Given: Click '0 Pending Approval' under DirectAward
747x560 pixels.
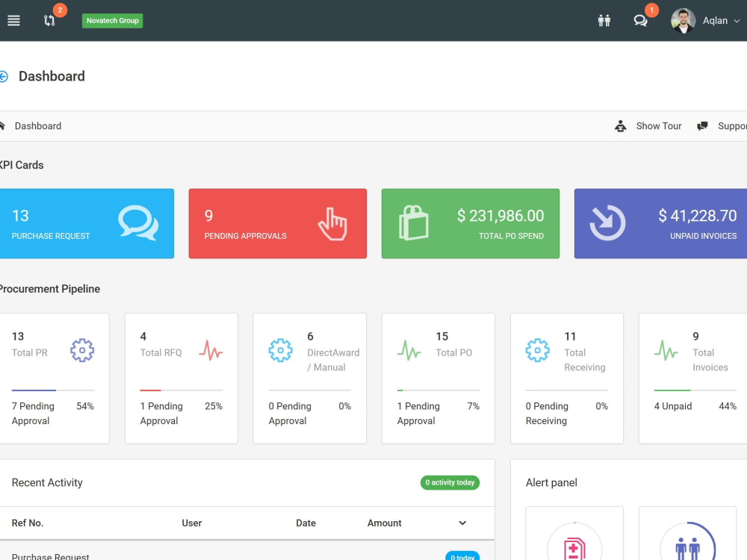Looking at the screenshot, I should [x=290, y=414].
